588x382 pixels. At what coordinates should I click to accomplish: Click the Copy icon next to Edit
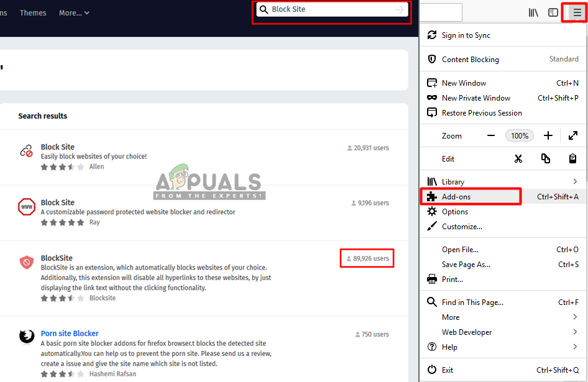point(546,158)
